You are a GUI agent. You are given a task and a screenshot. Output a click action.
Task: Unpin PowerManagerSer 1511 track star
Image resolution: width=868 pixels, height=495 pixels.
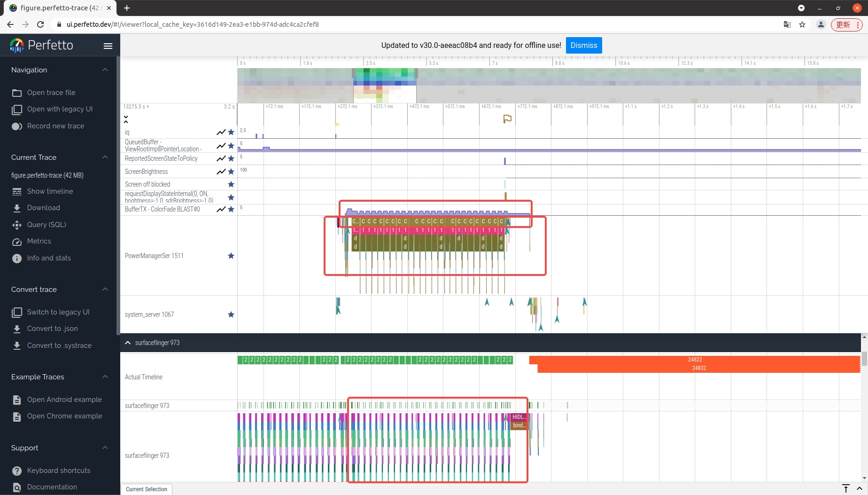(231, 256)
